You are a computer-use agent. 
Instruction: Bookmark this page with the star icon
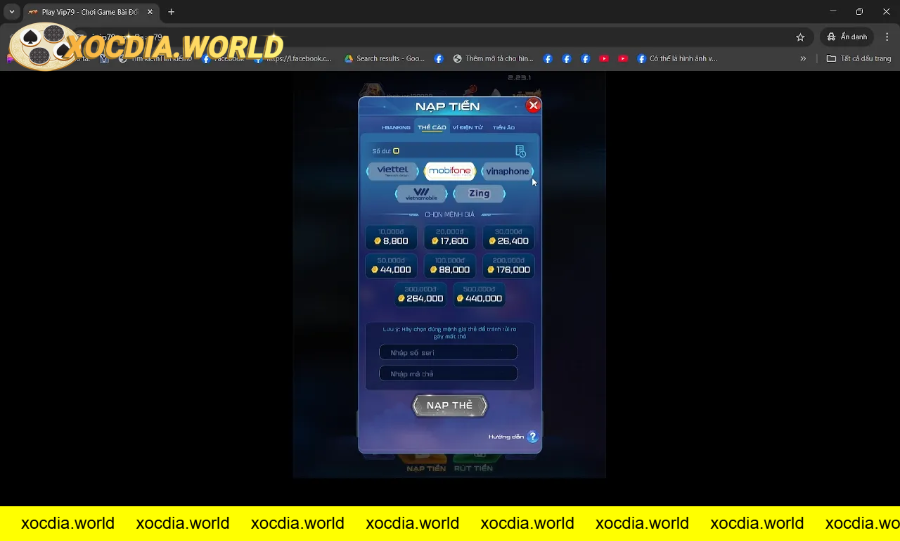[800, 37]
